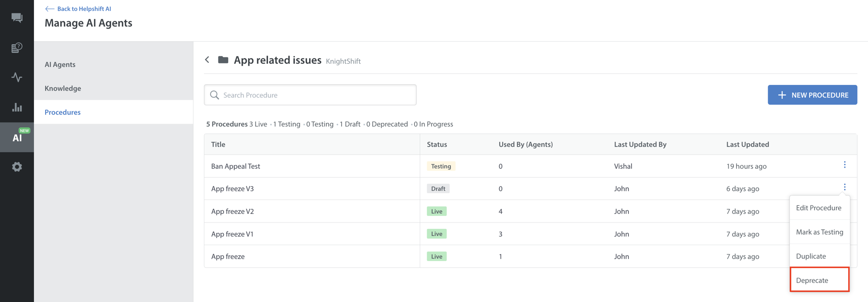868x302 pixels.
Task: Go back using the chevron beside folder
Action: [x=207, y=60]
